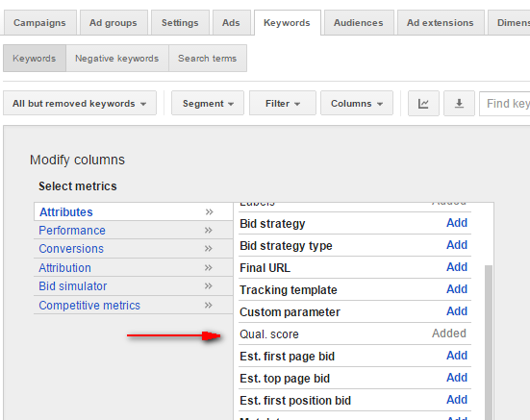Add the Final URL column
The height and width of the screenshot is (420, 530).
coord(457,267)
